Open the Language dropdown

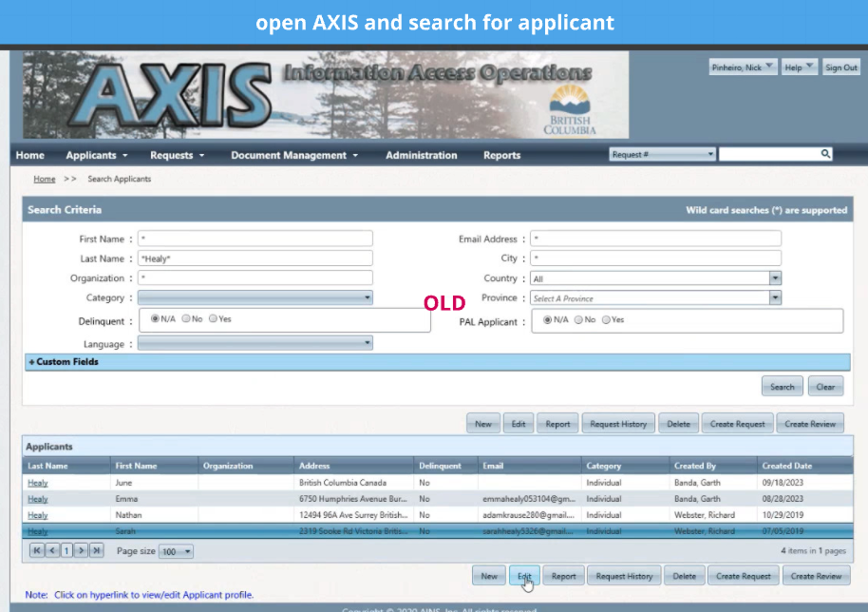coord(255,343)
